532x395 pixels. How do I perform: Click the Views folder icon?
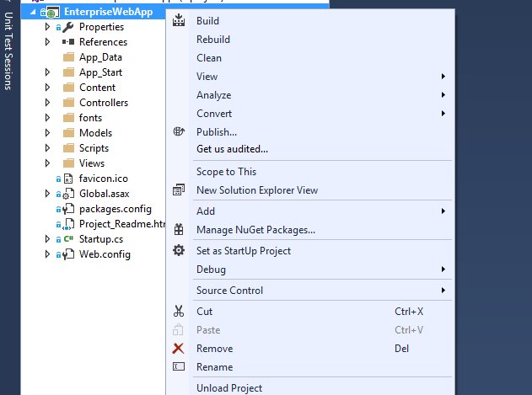pyautogui.click(x=68, y=163)
